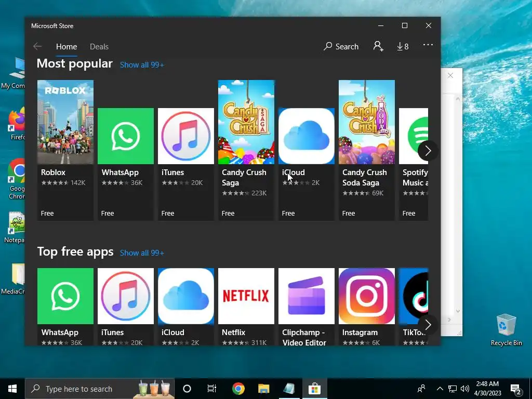Open the Clipchamp Video Editor icon

click(307, 296)
